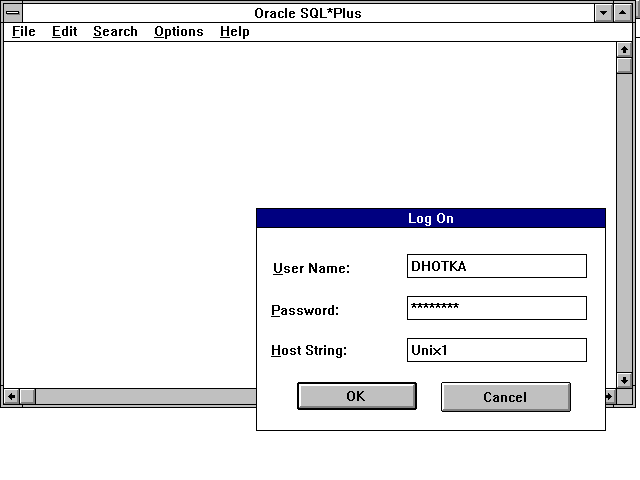Click the vertical scrollbar up arrow
This screenshot has height=480, width=640.
[624, 49]
